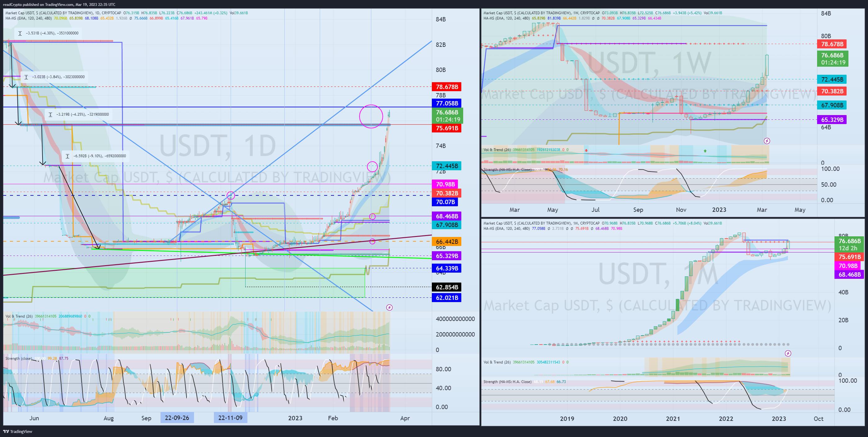Click the 77.058B price label on 1D chart
Image resolution: width=868 pixels, height=437 pixels.
point(447,103)
